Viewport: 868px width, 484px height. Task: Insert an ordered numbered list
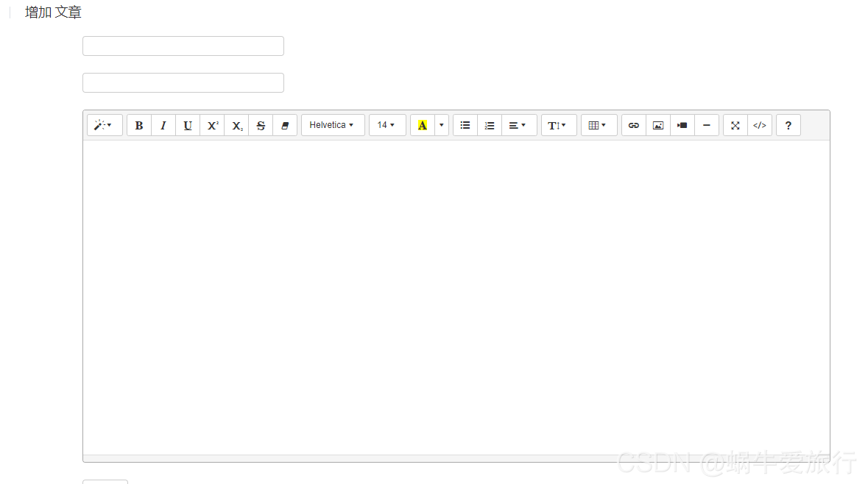pos(490,125)
